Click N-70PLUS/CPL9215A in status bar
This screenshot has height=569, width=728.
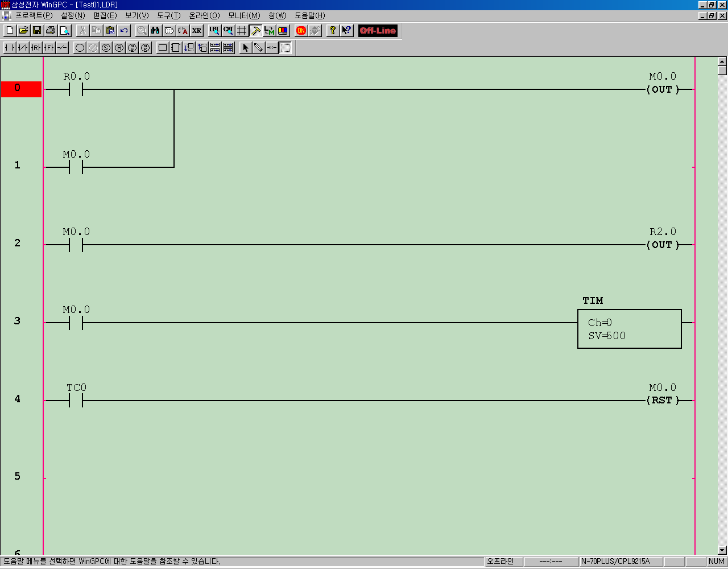click(621, 562)
